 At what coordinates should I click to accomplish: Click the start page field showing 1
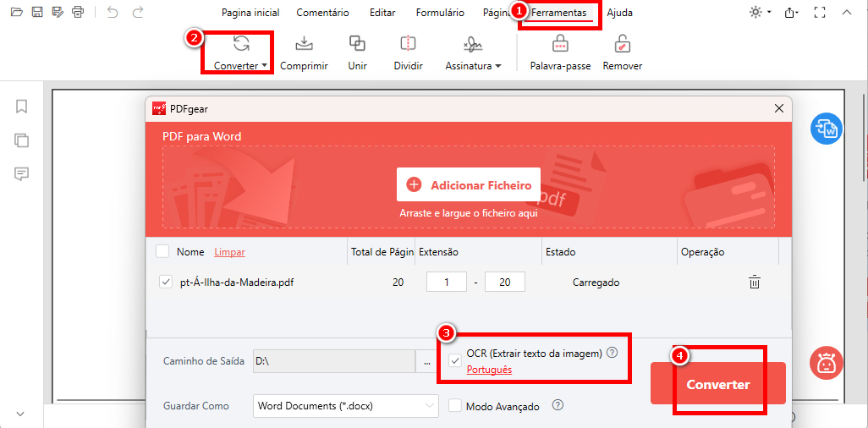pos(446,283)
